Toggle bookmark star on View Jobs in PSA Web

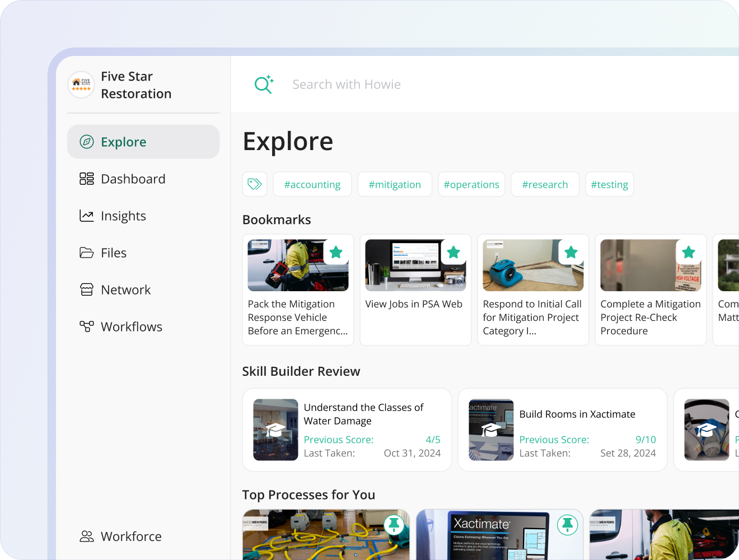[453, 252]
